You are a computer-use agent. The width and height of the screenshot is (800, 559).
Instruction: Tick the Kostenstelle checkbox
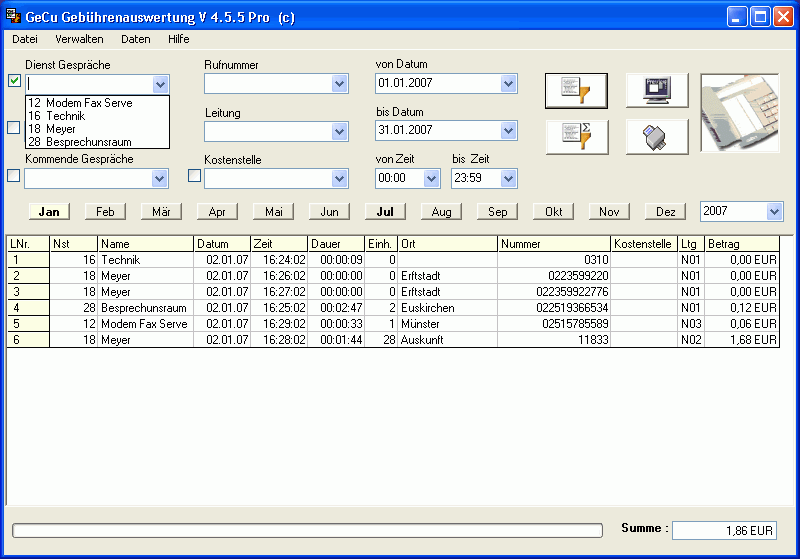194,175
